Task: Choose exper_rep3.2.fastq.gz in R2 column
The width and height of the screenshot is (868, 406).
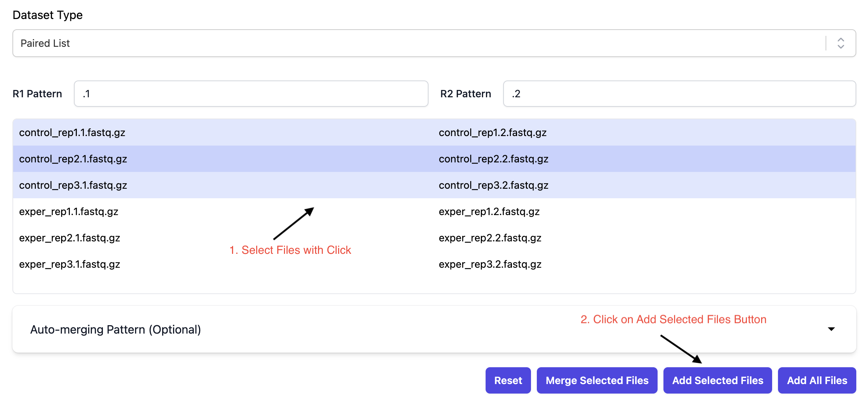Action: point(490,264)
